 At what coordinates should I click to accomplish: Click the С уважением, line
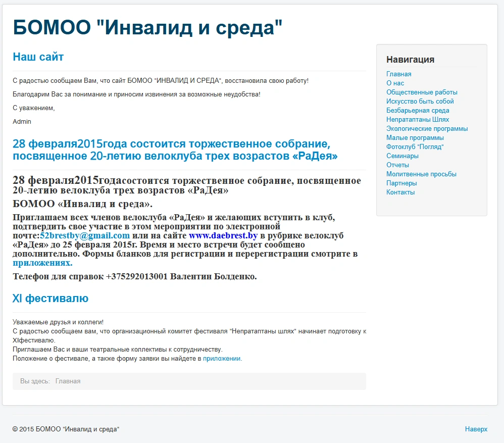point(34,108)
